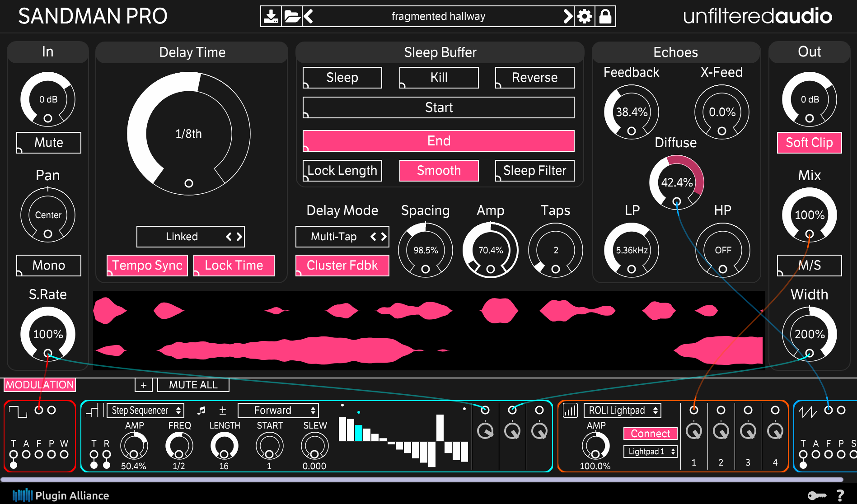Click the Sleep Filter button
This screenshot has height=504, width=857.
pyautogui.click(x=535, y=171)
